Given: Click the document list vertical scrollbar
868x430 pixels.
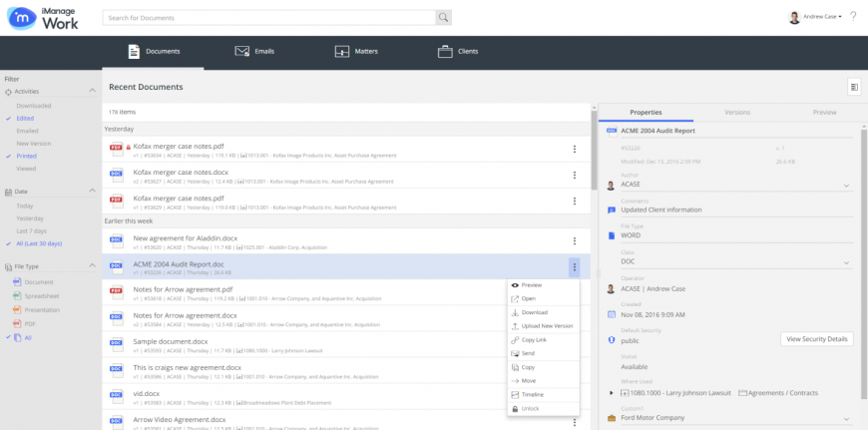Looking at the screenshot, I should [x=594, y=151].
